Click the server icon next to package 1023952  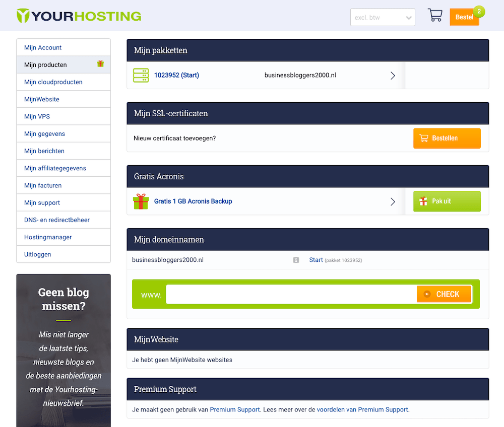(x=141, y=76)
